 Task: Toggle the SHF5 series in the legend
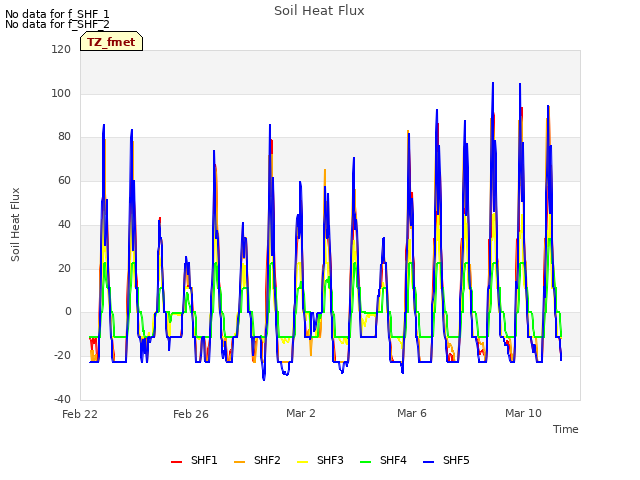[446, 460]
